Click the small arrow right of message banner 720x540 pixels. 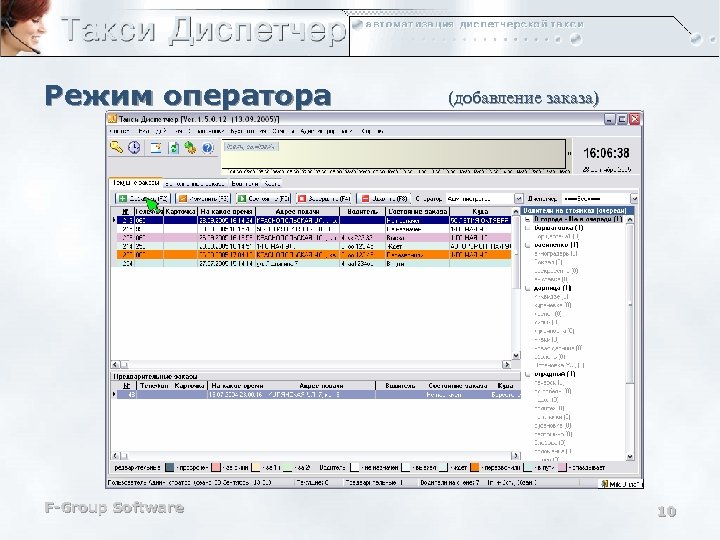click(569, 153)
